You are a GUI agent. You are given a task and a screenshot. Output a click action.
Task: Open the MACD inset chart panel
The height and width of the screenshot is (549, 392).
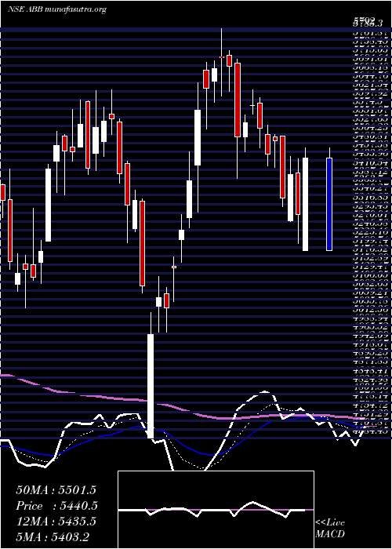[x=216, y=510]
